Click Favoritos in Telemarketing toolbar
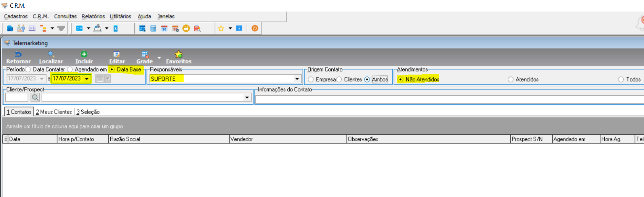The image size is (644, 197). click(x=179, y=58)
